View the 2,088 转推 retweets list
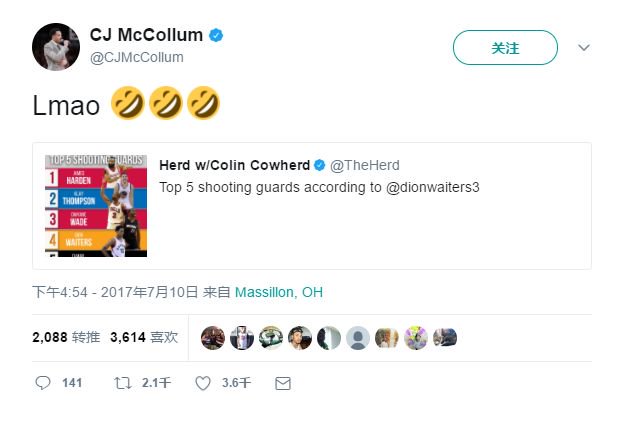The width and height of the screenshot is (626, 421). tap(66, 337)
